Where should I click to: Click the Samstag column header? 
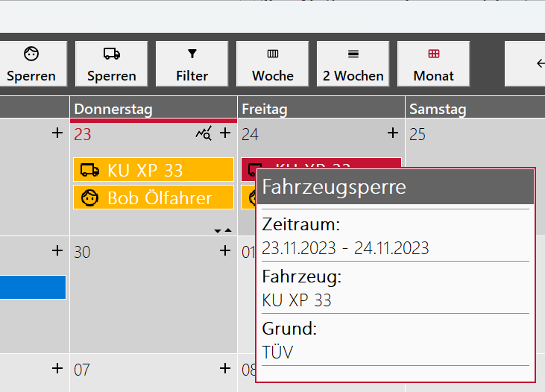click(x=475, y=109)
